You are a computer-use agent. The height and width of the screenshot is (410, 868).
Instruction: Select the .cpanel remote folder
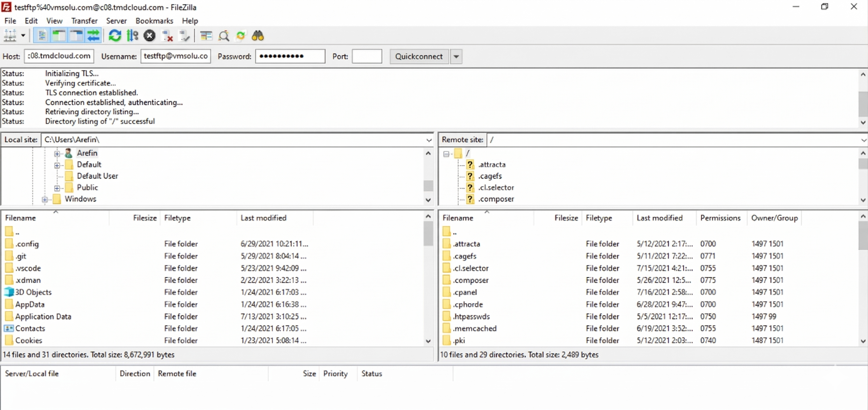(464, 292)
